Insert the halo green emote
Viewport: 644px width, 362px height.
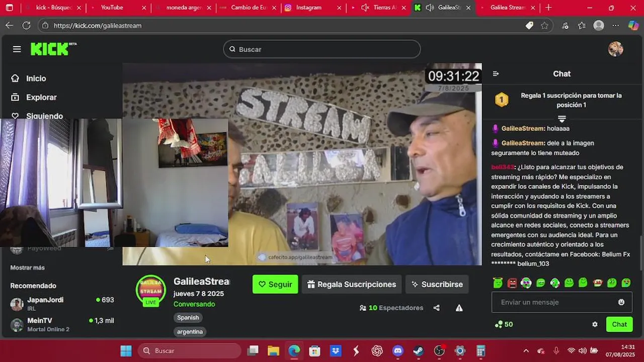tap(498, 283)
